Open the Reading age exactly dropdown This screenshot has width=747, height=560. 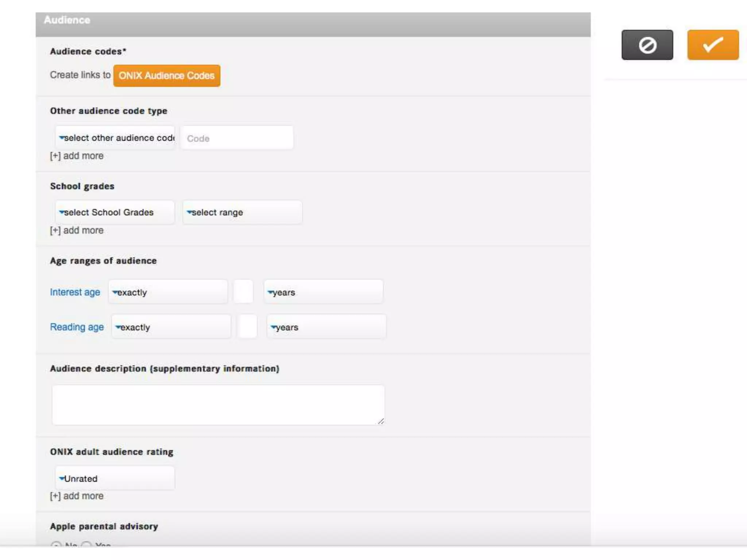coord(171,327)
